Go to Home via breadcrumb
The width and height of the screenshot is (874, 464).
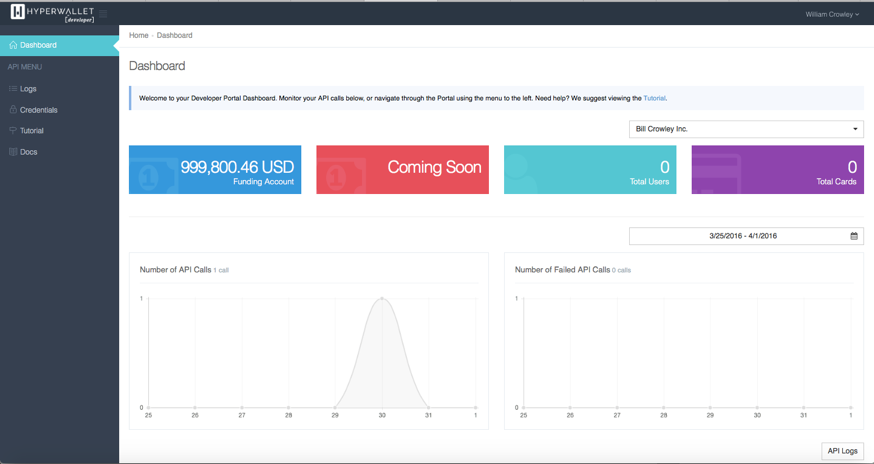tap(138, 35)
